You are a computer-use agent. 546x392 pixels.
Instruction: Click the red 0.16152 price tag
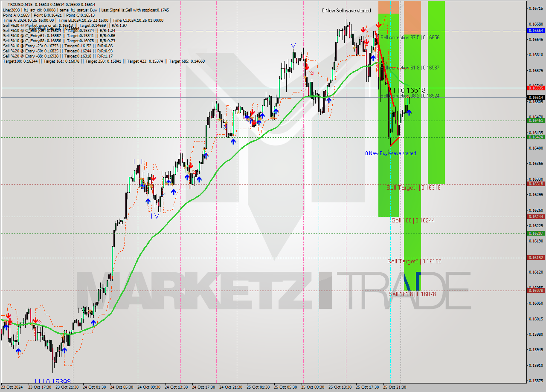click(x=536, y=258)
